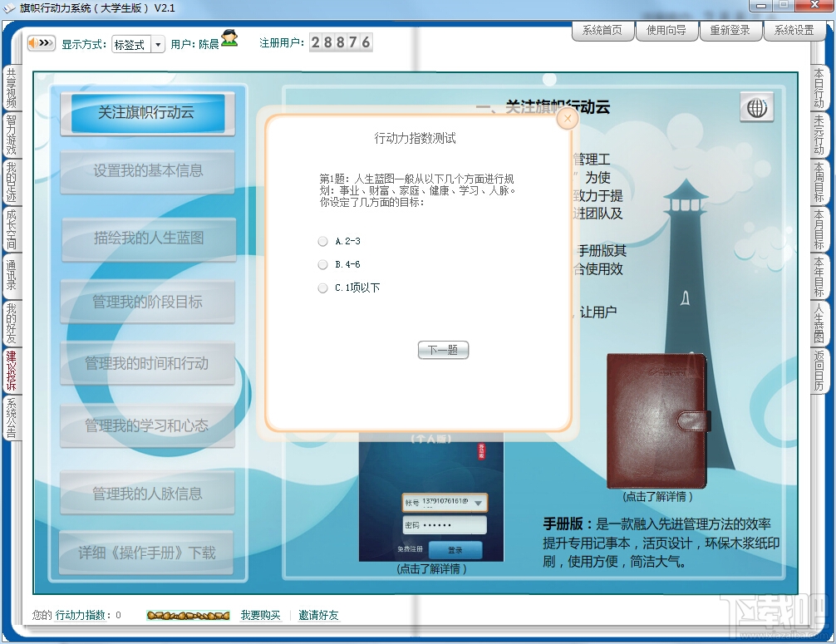Image resolution: width=836 pixels, height=644 pixels.
Task: Open the 显示方式 dropdown arrow
Action: tap(158, 44)
